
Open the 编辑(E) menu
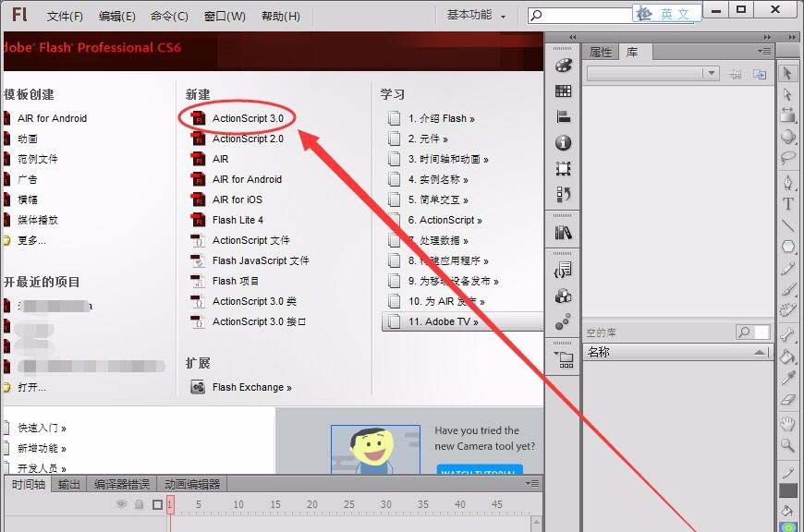117,16
